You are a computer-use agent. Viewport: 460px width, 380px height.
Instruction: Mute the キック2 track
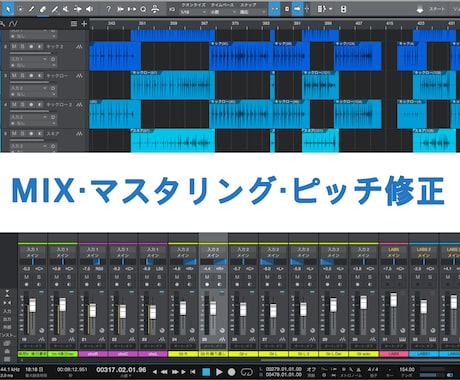14,47
